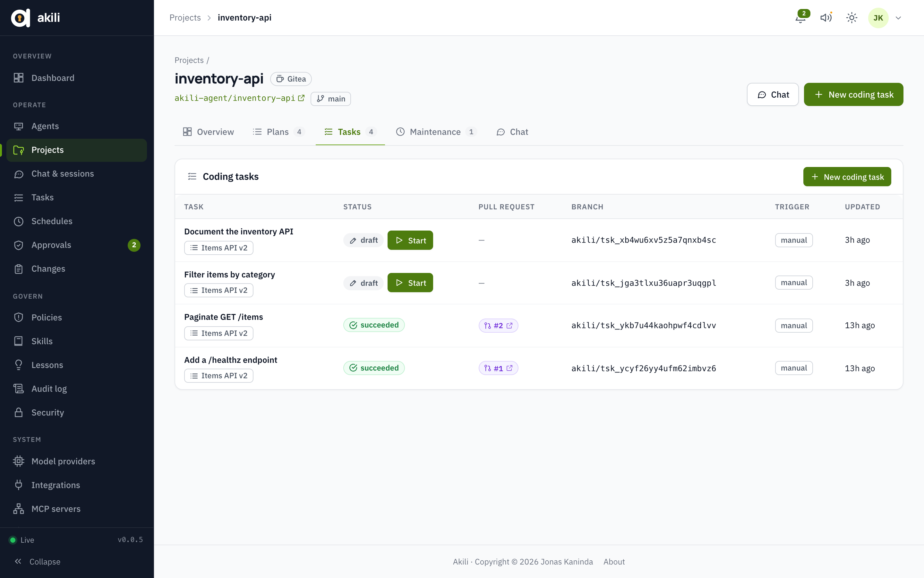Open Chat & sessions in sidebar
924x578 pixels.
[77, 173]
